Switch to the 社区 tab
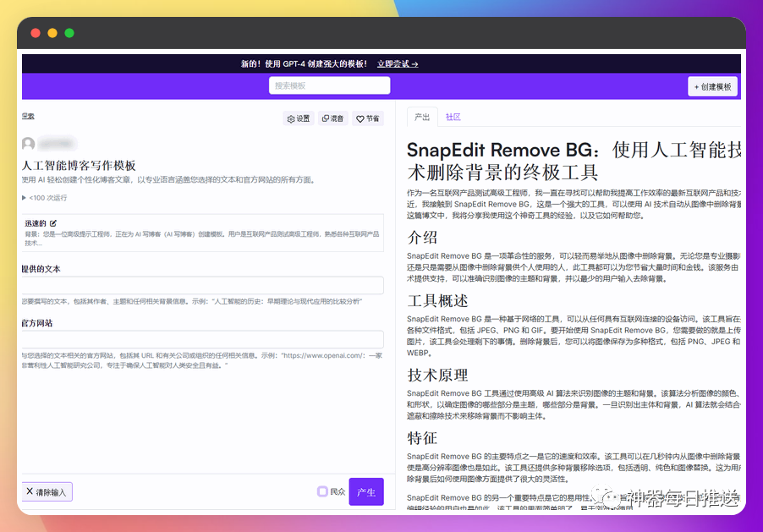Viewport: 763px width, 532px height. (453, 118)
